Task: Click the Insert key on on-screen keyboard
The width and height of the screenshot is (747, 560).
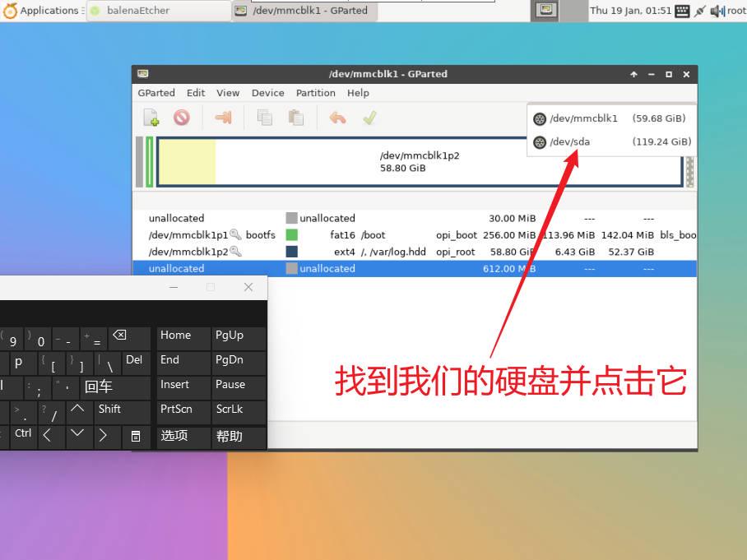Action: 183,386
